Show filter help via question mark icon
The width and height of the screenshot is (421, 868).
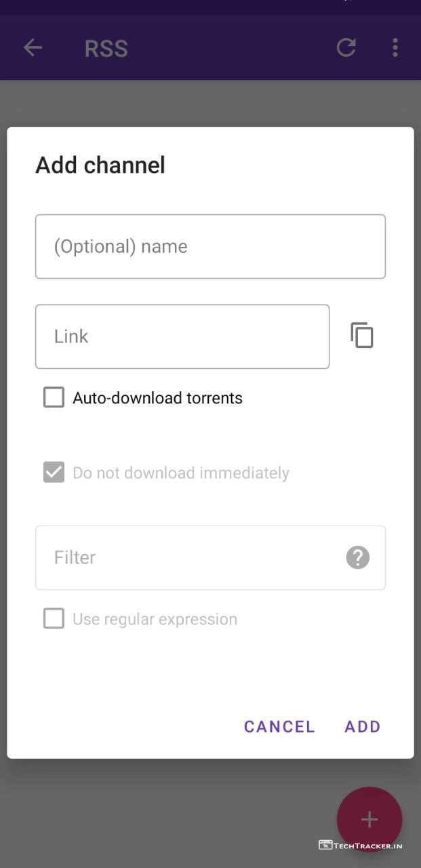pyautogui.click(x=358, y=557)
